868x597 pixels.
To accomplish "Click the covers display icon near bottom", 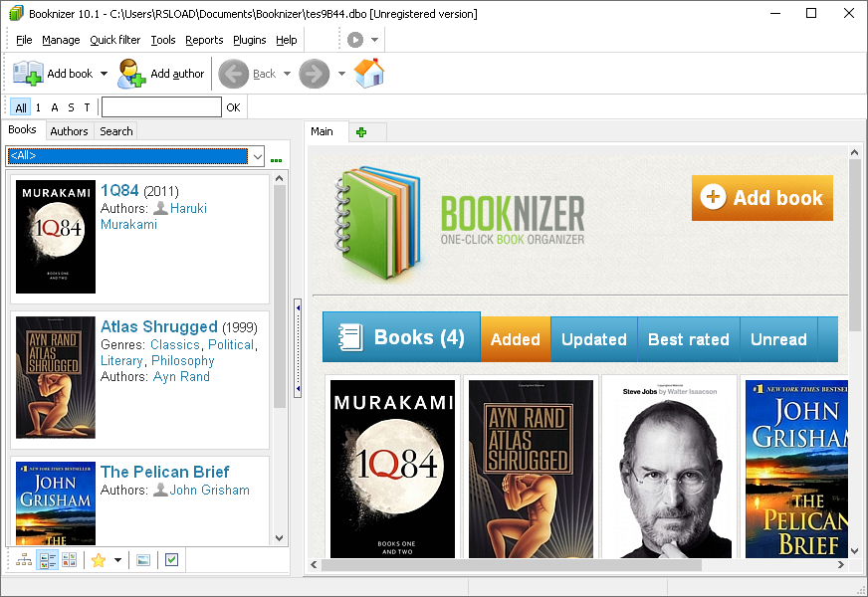I will click(142, 559).
